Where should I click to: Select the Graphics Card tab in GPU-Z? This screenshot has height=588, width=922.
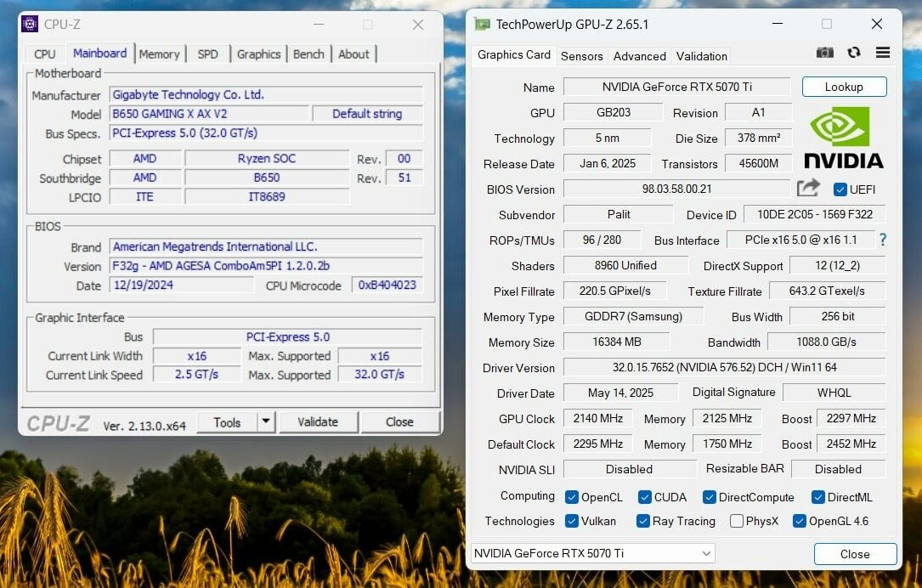click(x=514, y=54)
